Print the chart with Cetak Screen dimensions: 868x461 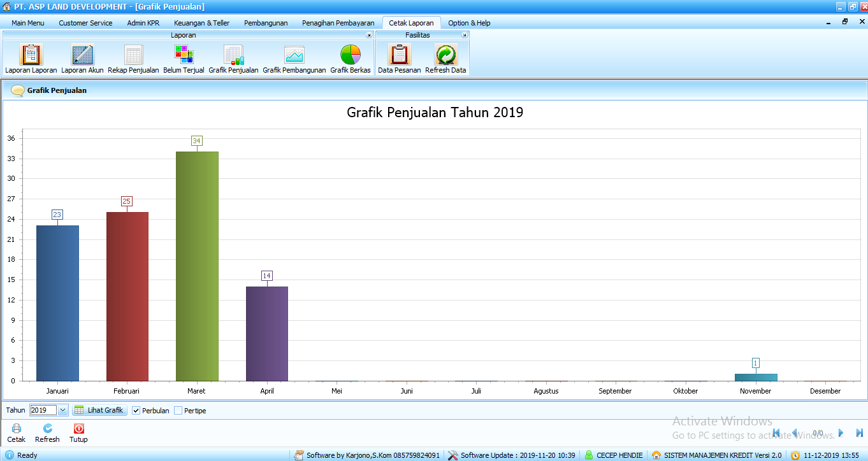tap(17, 433)
